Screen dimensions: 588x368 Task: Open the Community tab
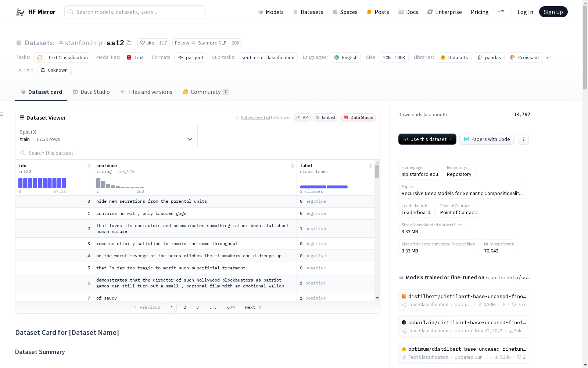pos(205,92)
